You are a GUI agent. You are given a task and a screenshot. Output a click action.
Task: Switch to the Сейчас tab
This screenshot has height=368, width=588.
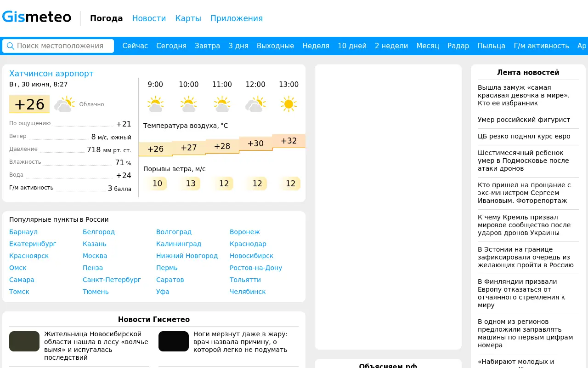[135, 46]
